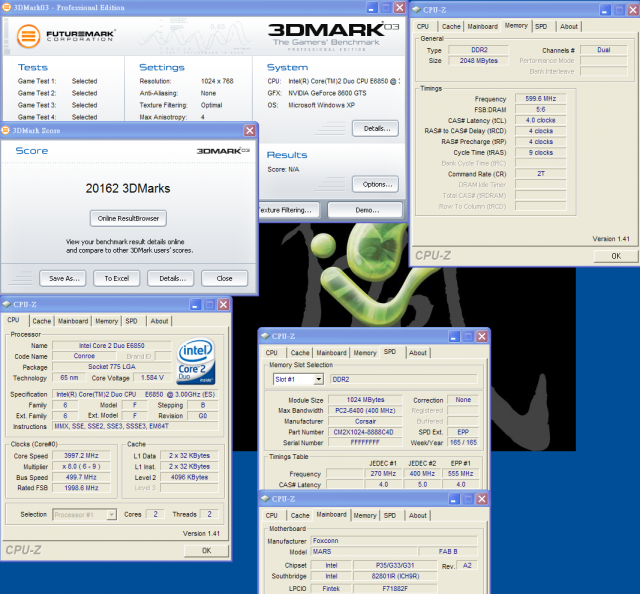Minimize the CPU-Z Mainboard window
The height and width of the screenshot is (594, 640).
[454, 499]
